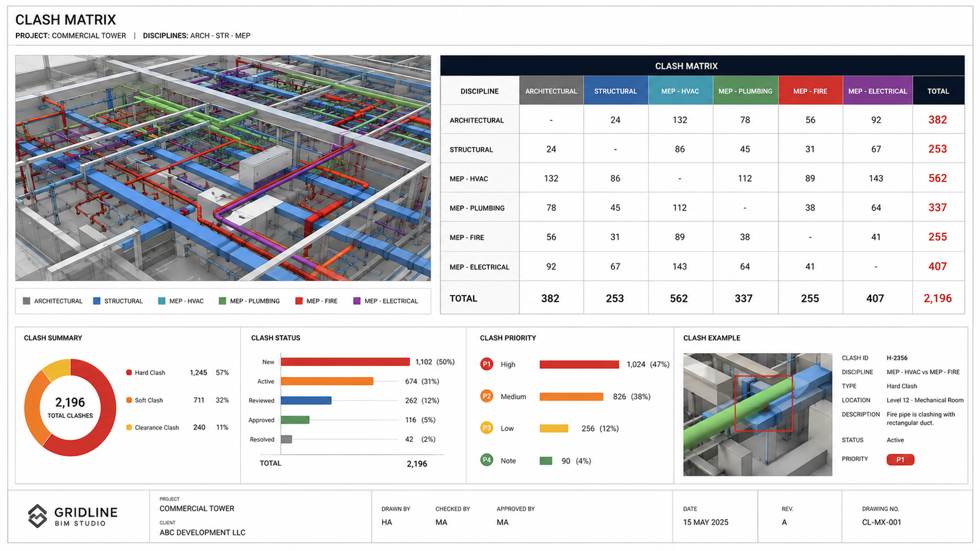Viewport: 980px width, 551px height.
Task: Select the MEP - FIRE column header
Action: coord(810,91)
